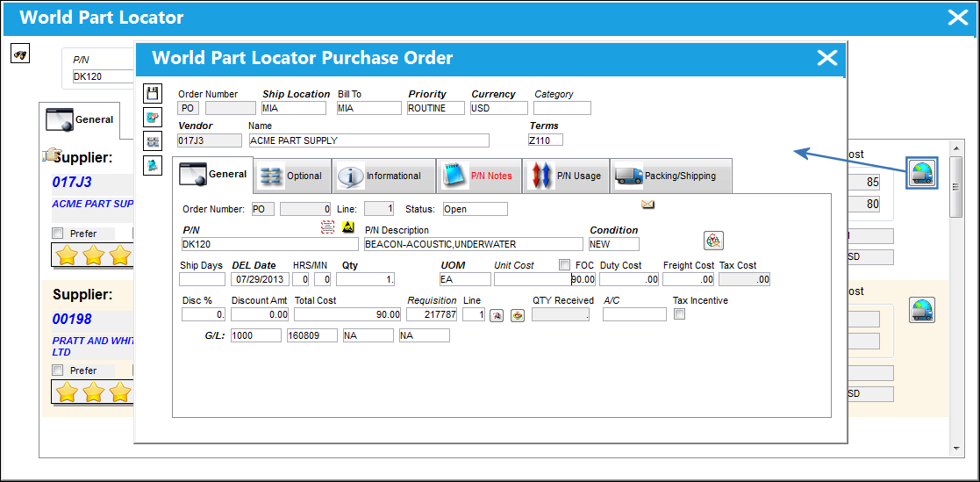980x482 pixels.
Task: Click the Condition field showing NEW
Action: click(x=614, y=244)
